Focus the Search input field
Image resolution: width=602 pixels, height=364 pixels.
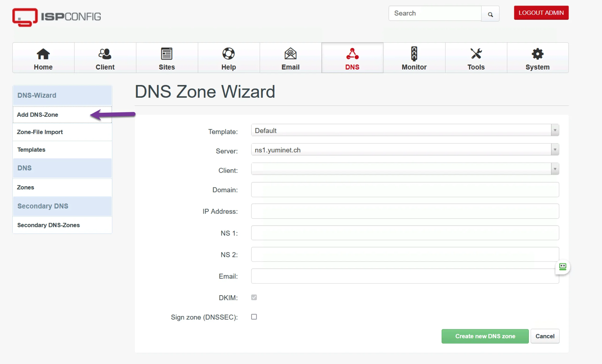[x=435, y=13]
